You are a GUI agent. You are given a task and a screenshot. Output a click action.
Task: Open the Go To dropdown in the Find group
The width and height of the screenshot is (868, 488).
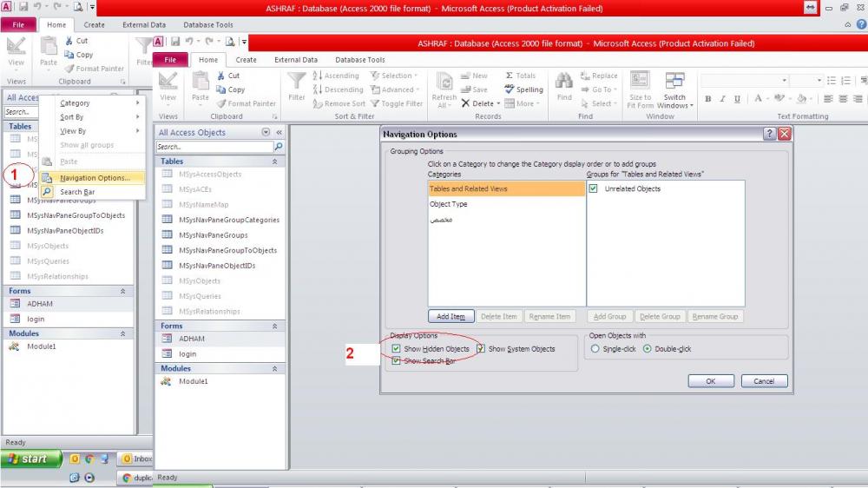tap(598, 89)
